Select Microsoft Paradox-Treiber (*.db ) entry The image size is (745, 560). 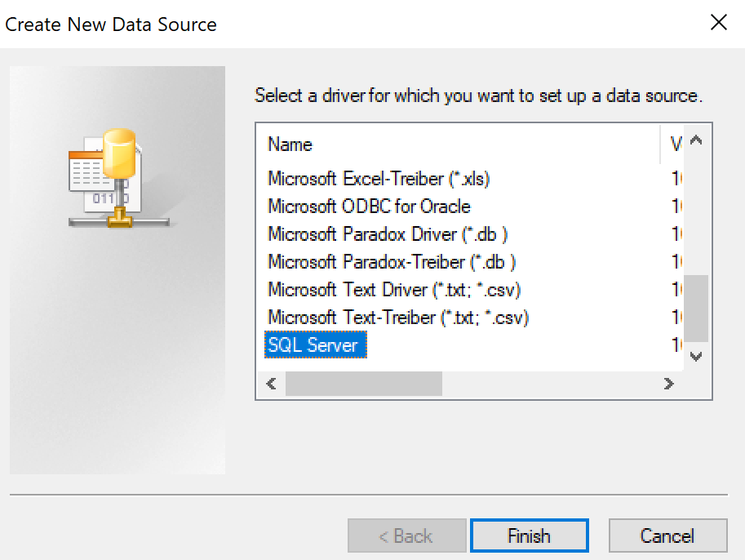coord(392,262)
